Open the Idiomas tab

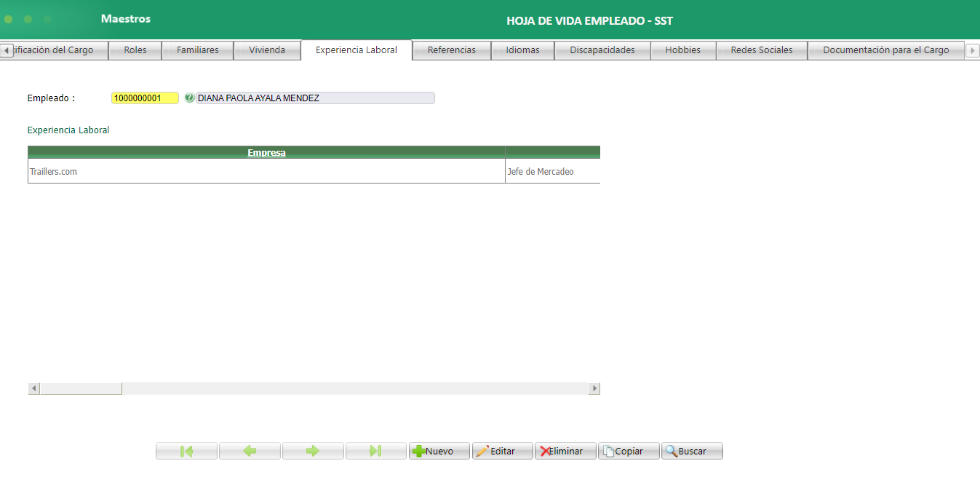pyautogui.click(x=522, y=50)
